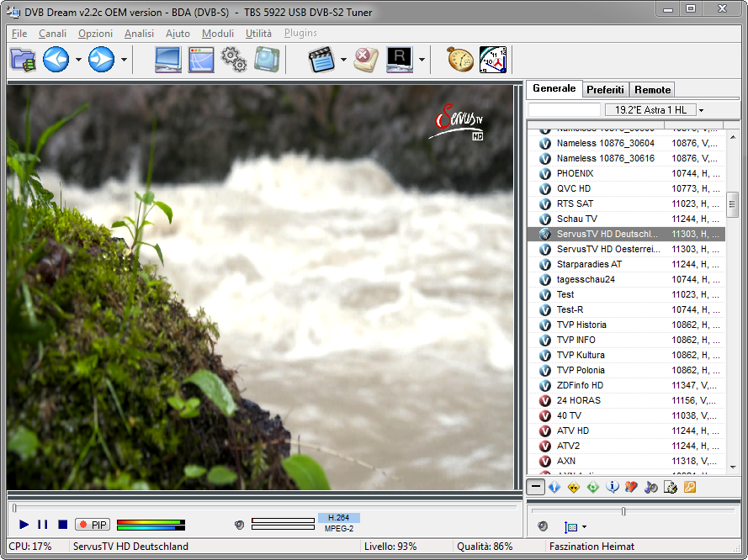Switch to the Preferiti tab
The height and width of the screenshot is (560, 748).
pyautogui.click(x=605, y=90)
